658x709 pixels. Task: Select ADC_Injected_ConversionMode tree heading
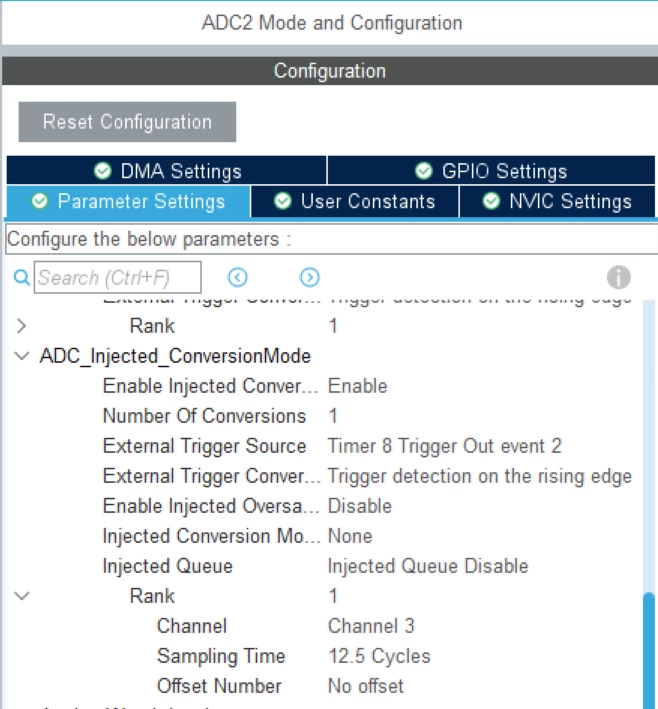tap(175, 356)
